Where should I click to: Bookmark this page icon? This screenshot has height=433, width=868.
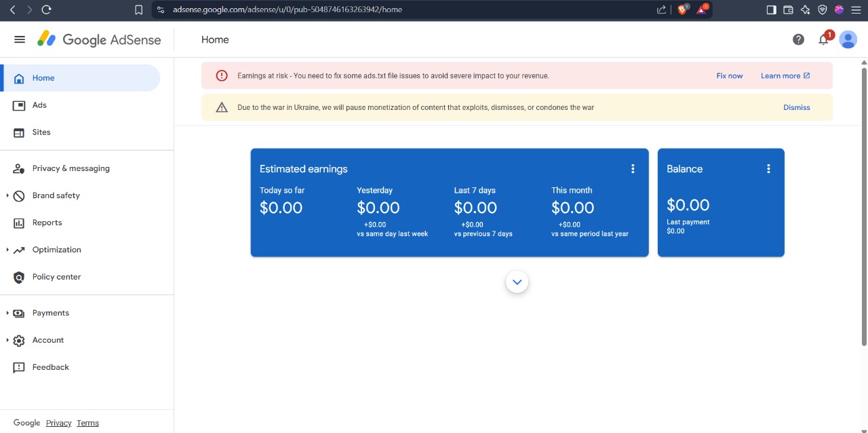[x=138, y=10]
